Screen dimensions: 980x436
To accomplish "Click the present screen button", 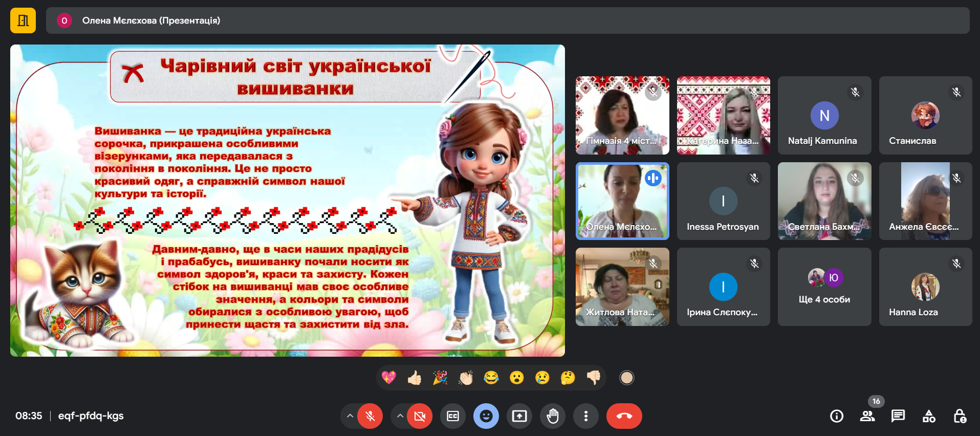I will 519,416.
